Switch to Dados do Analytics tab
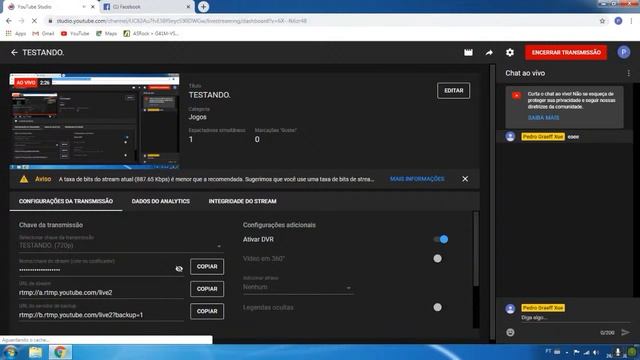 [160, 201]
